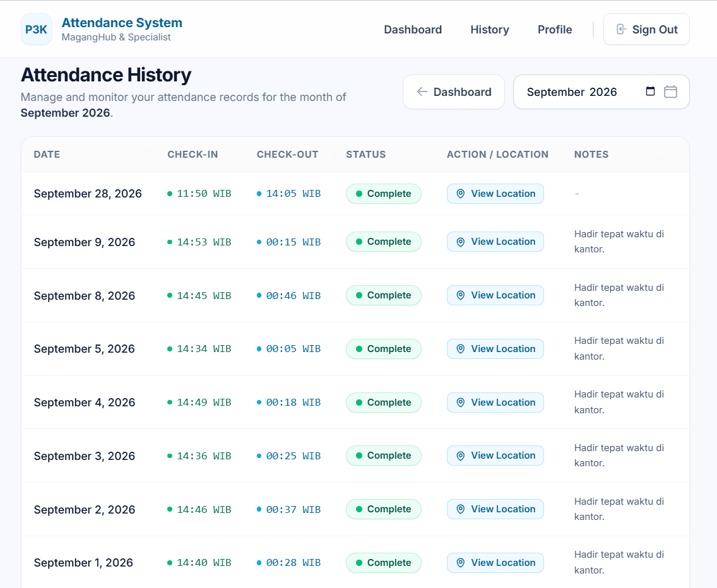
Task: View Location for September 2, 2026
Action: point(495,509)
